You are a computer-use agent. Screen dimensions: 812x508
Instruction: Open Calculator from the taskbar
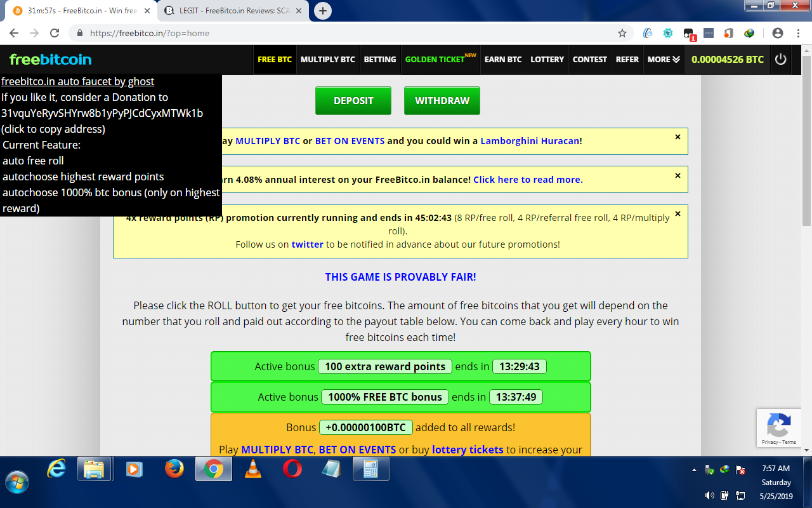pyautogui.click(x=371, y=469)
